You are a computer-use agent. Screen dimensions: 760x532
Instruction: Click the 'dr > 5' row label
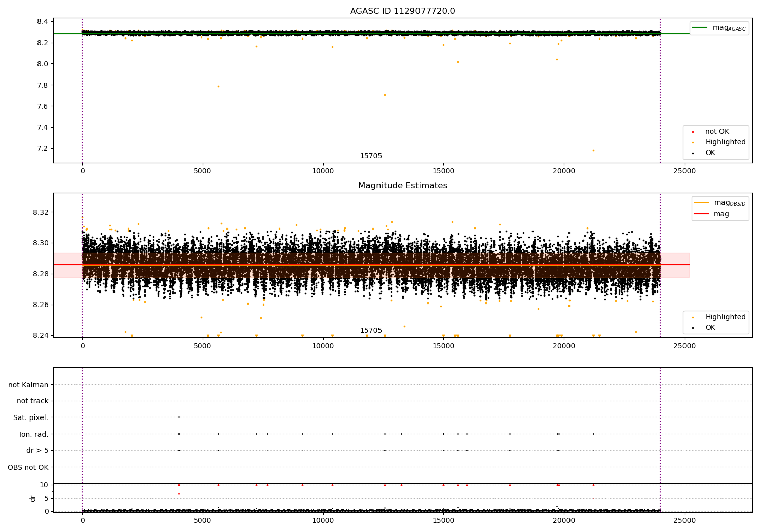pyautogui.click(x=37, y=450)
